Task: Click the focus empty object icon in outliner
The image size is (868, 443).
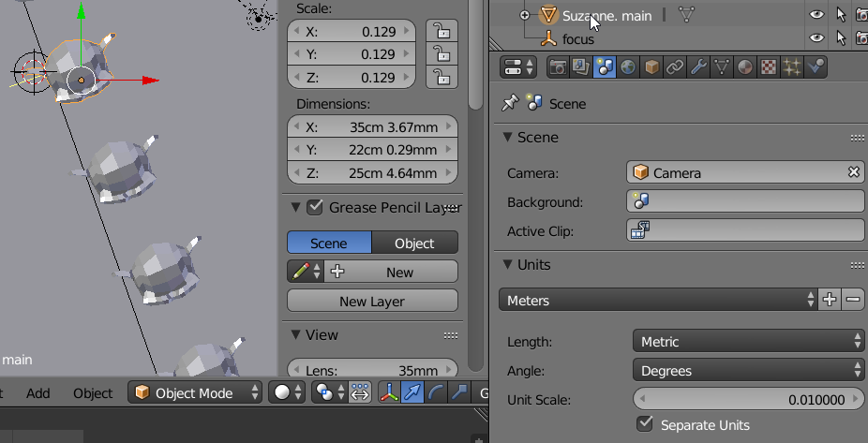Action: [548, 38]
